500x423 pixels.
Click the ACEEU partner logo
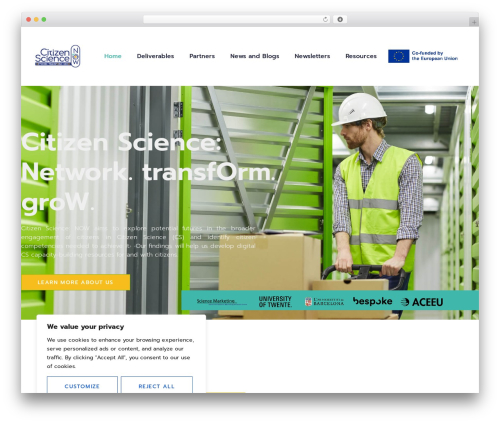(422, 302)
